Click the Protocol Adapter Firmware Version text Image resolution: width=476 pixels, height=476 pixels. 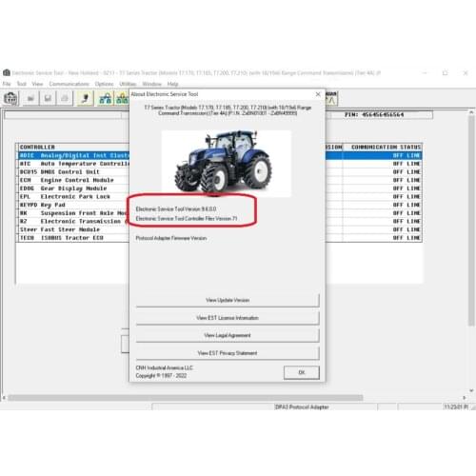pyautogui.click(x=171, y=238)
